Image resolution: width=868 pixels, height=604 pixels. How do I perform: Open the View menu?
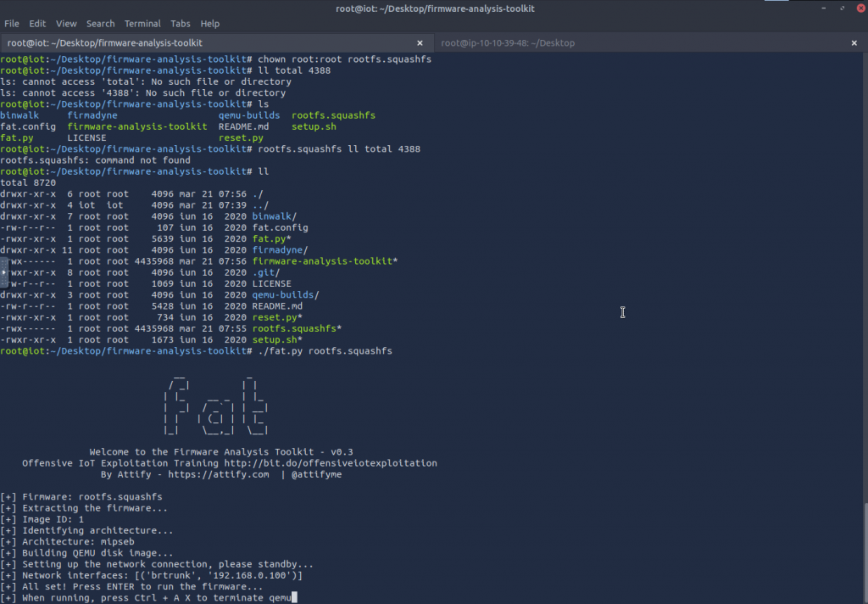[x=66, y=23]
